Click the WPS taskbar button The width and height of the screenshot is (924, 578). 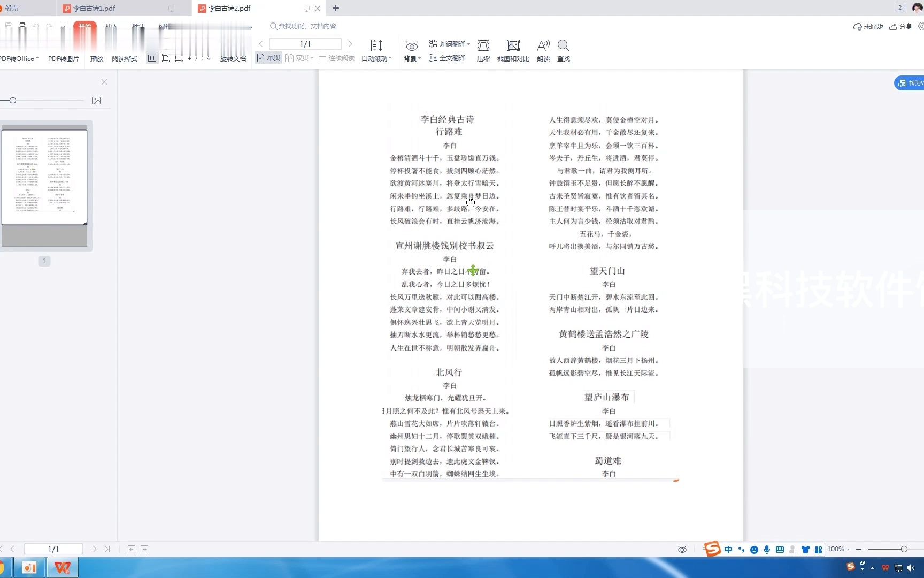pyautogui.click(x=63, y=567)
